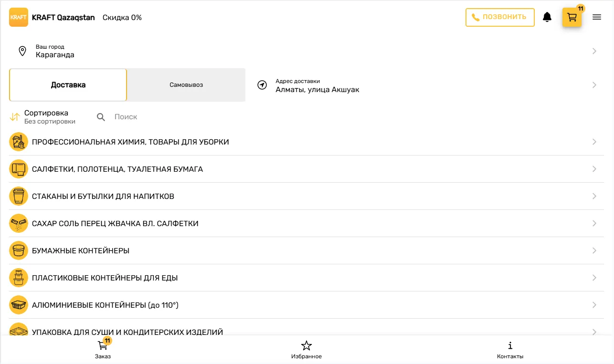Click the KRAFT logo icon

pos(19,18)
